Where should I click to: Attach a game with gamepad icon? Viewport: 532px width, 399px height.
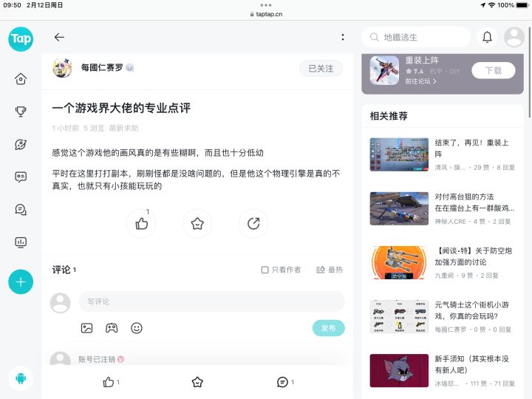click(x=112, y=328)
